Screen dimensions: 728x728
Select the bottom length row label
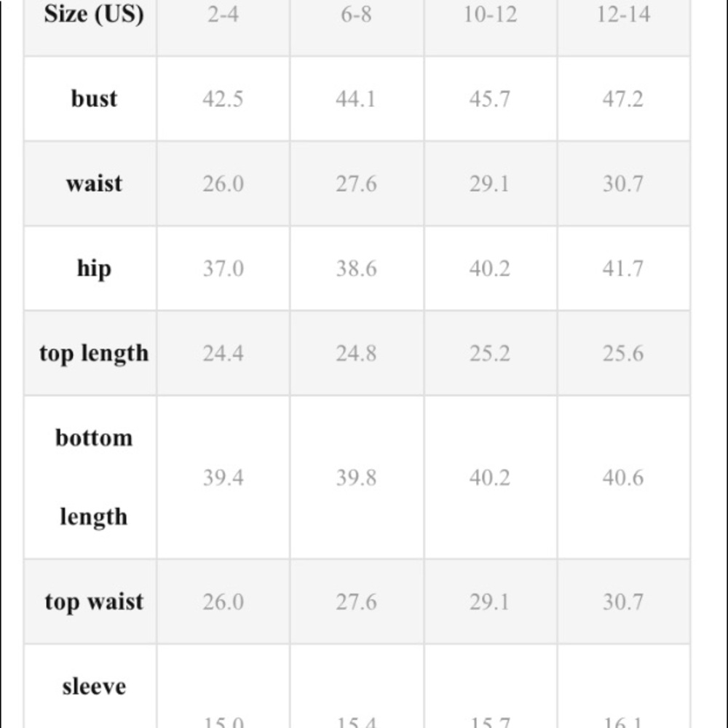(94, 478)
